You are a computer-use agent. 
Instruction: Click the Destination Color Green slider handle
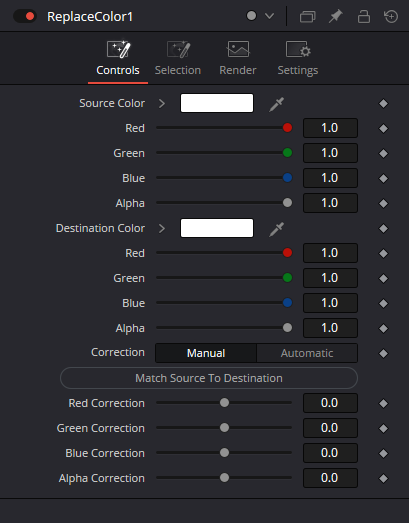pos(287,278)
